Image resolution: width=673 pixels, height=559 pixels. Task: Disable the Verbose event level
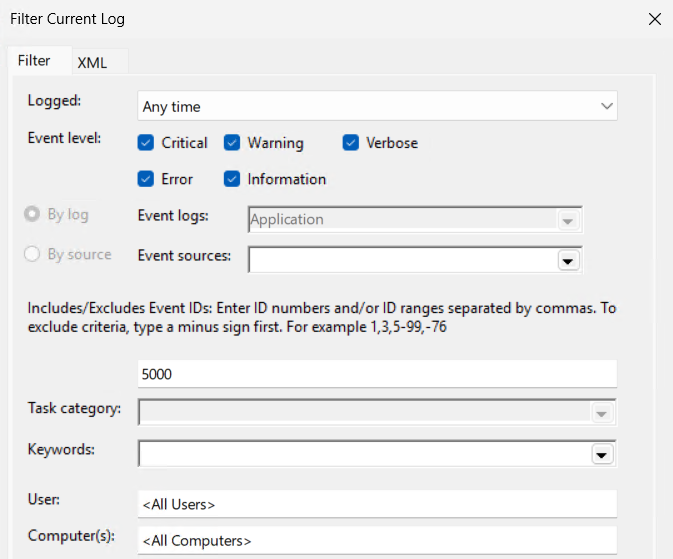(351, 143)
